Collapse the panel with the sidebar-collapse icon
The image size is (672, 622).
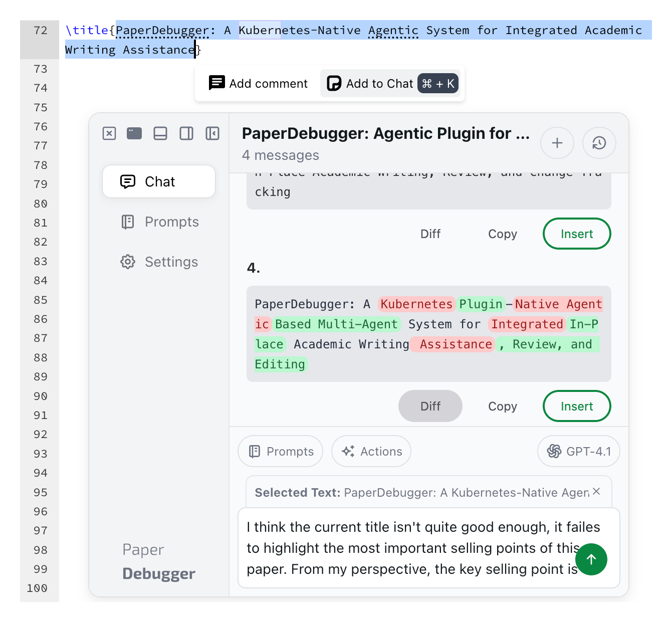(x=212, y=133)
